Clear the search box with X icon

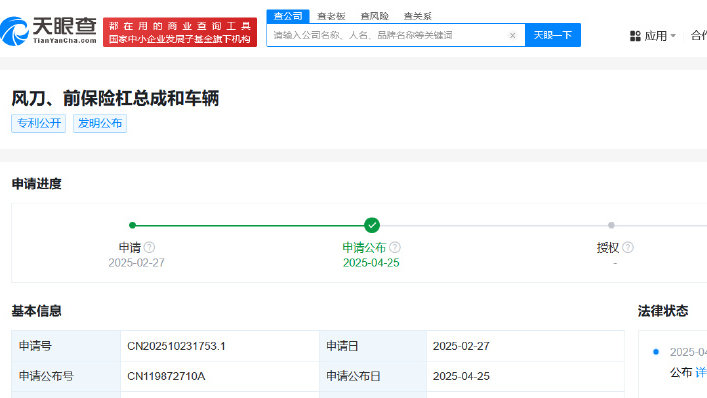pos(512,35)
